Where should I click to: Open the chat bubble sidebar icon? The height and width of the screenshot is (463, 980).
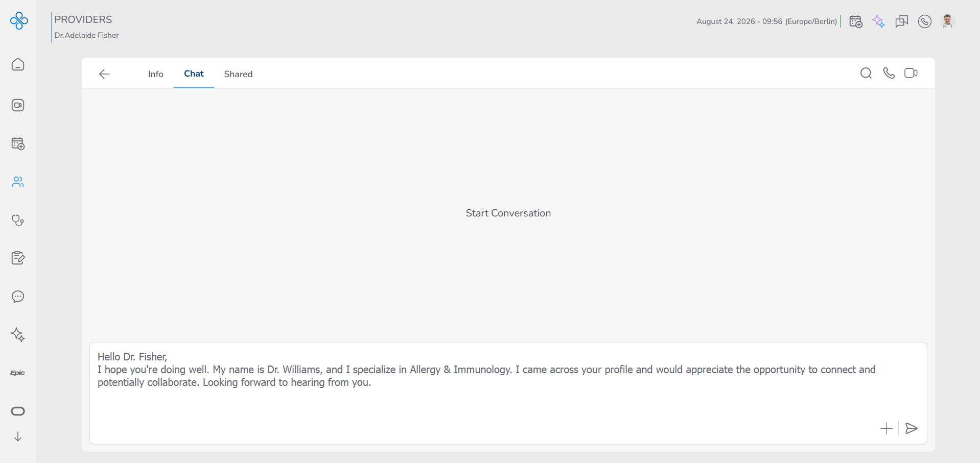18,297
